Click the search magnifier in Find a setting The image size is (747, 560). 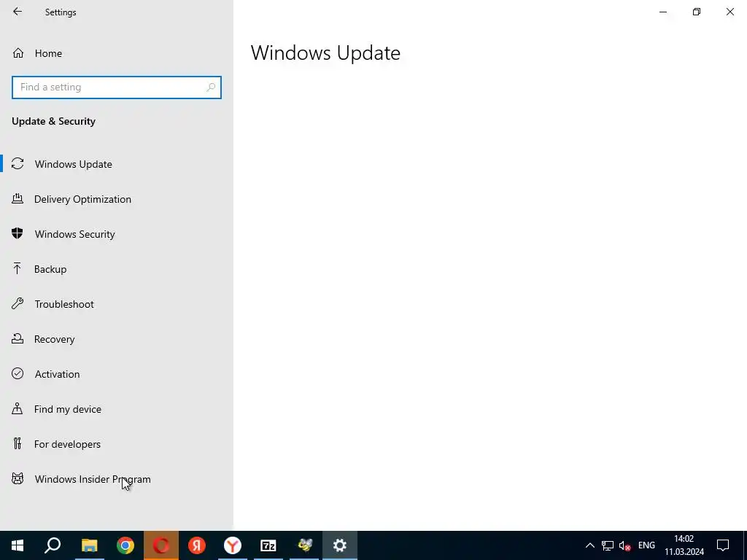click(x=211, y=87)
